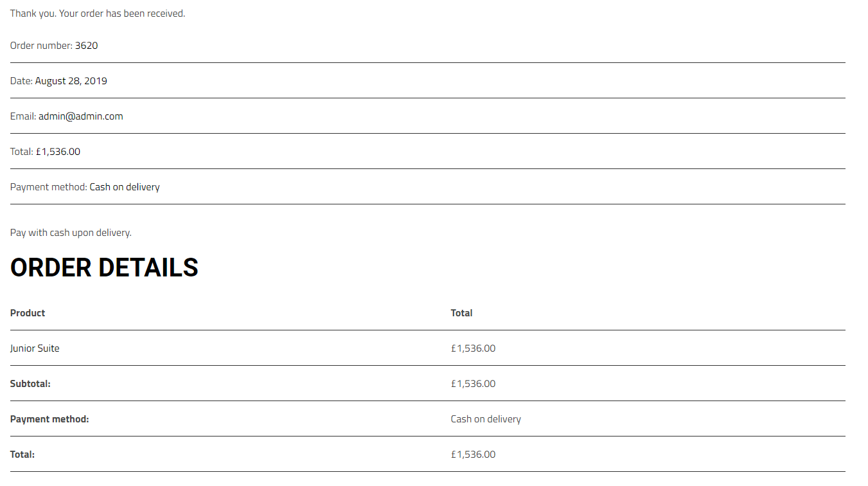This screenshot has width=868, height=486.
Task: Click the ORDER DETAILS heading
Action: point(104,268)
